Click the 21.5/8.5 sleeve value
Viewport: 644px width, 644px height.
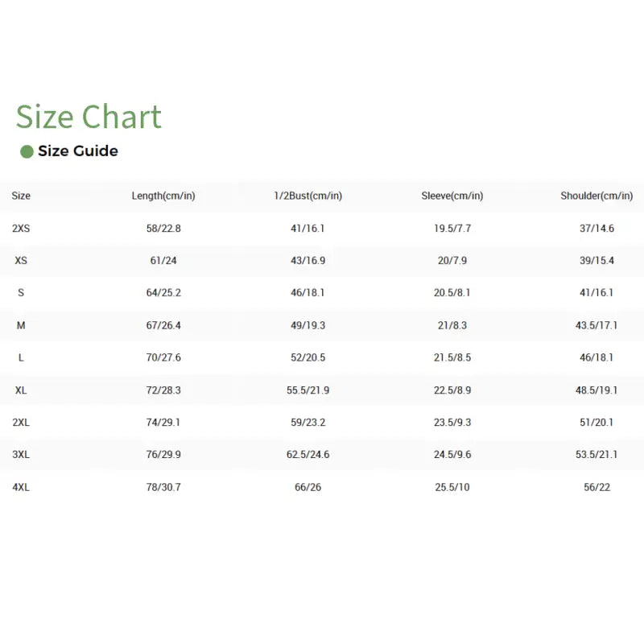(452, 357)
